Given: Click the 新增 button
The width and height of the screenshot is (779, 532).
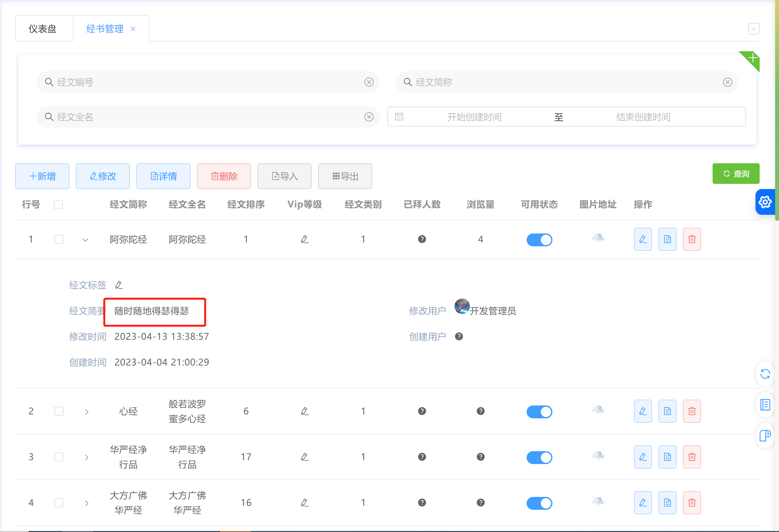Looking at the screenshot, I should [42, 176].
